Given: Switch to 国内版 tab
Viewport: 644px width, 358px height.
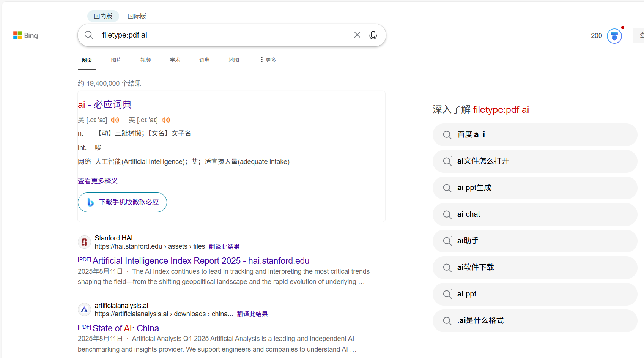Looking at the screenshot, I should coord(103,16).
